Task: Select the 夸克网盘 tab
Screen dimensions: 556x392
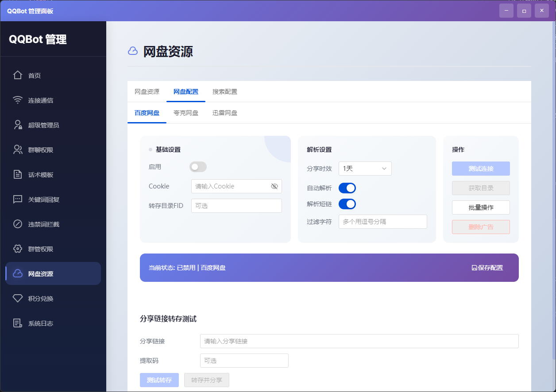Action: pyautogui.click(x=186, y=113)
